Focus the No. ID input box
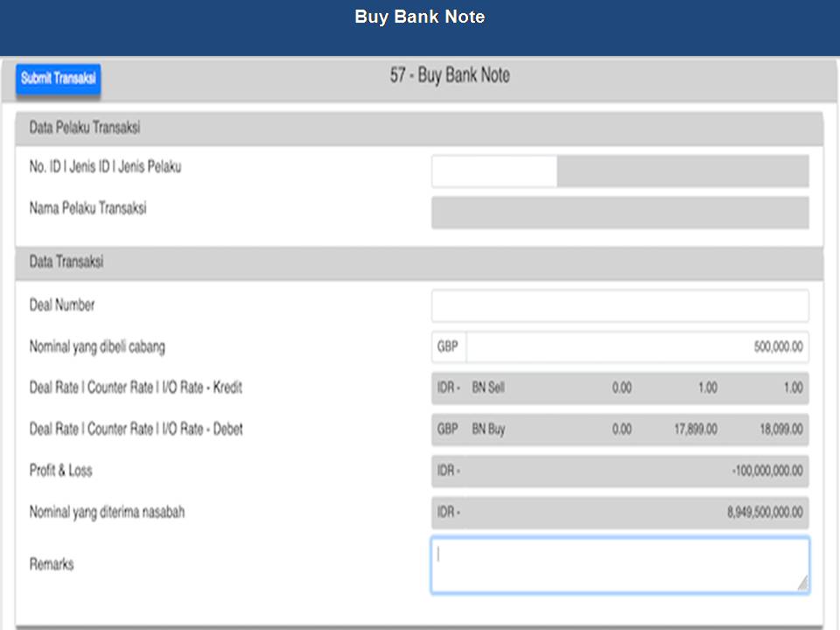Screen dimensions: 840x630 [493, 171]
